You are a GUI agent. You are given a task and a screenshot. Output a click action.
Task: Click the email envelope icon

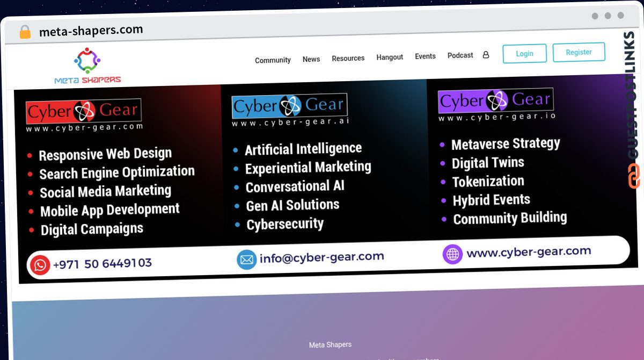(x=246, y=260)
